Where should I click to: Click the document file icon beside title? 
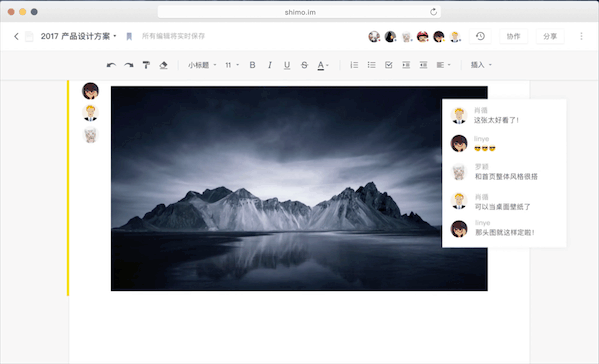pos(29,36)
